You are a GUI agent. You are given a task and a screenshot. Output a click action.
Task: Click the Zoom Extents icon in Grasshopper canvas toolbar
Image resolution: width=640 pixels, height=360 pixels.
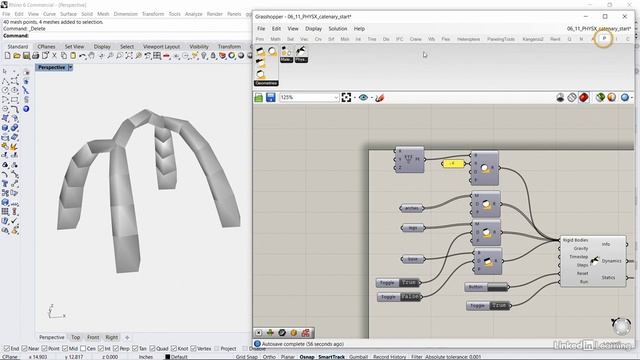click(346, 98)
